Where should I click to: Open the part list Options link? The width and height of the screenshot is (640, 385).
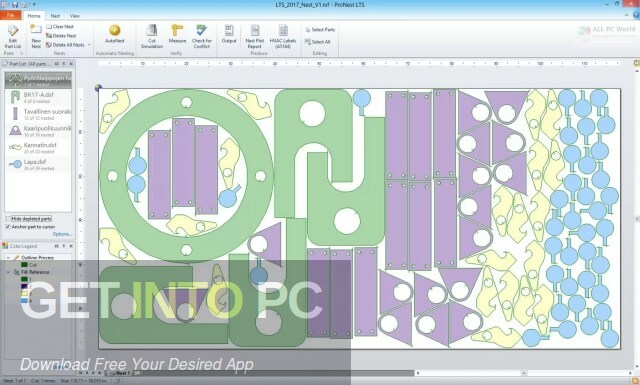point(62,234)
